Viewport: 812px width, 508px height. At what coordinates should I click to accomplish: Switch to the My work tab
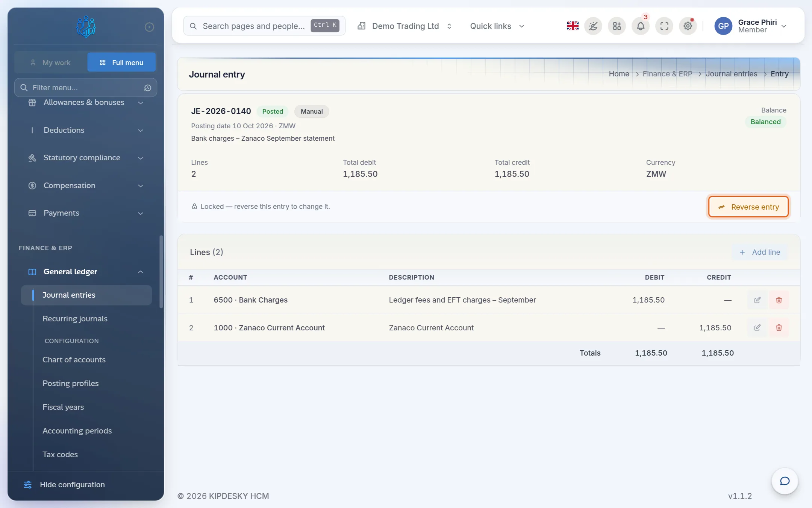(51, 62)
